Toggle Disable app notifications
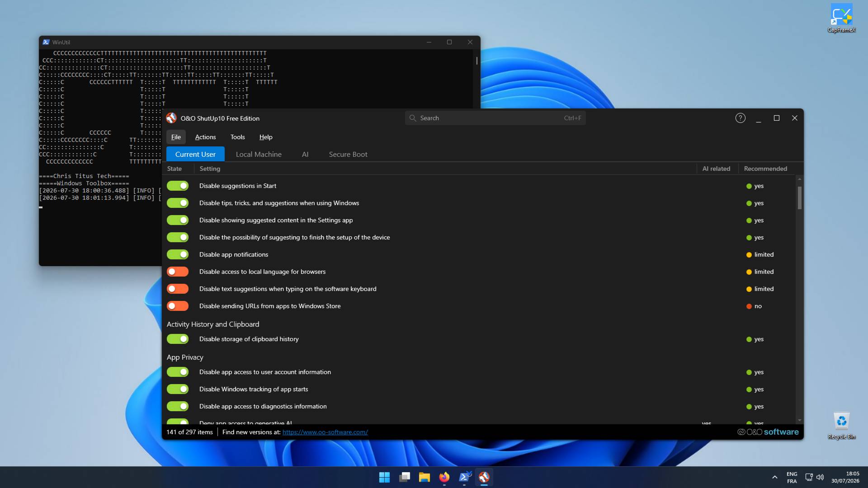Viewport: 868px width, 488px height. (x=178, y=254)
